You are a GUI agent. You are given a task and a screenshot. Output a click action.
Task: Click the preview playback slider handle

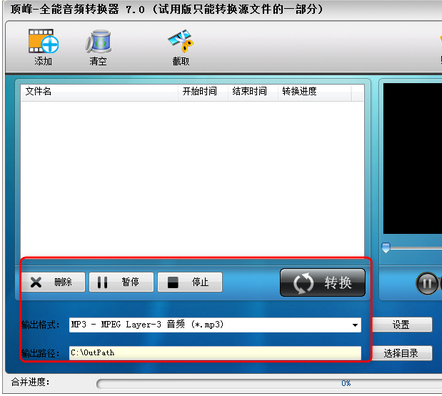(386, 248)
